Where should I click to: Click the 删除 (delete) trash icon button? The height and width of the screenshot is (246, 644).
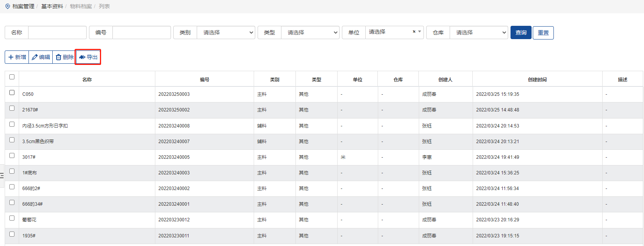(x=64, y=57)
